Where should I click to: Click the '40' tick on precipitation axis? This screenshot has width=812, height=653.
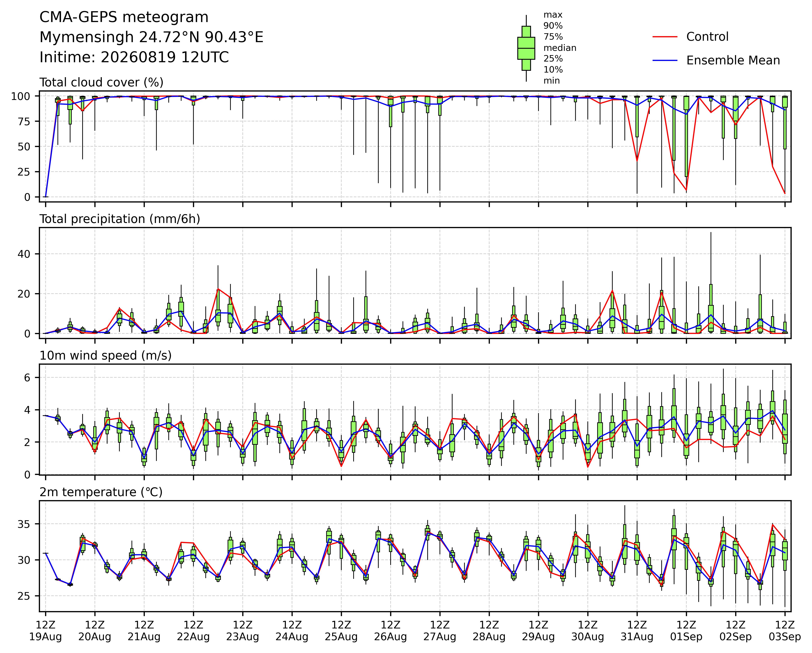pyautogui.click(x=24, y=254)
